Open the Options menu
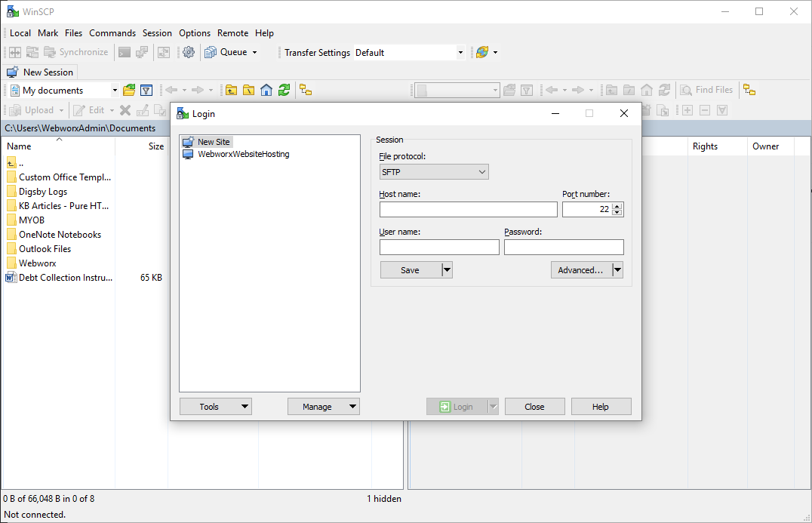The image size is (812, 523). point(195,33)
